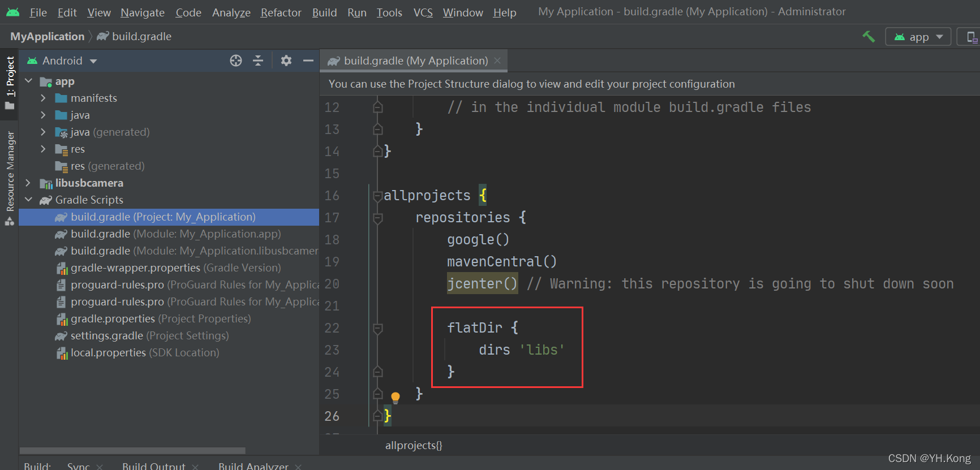
Task: Open the Project panel gear settings
Action: point(286,61)
